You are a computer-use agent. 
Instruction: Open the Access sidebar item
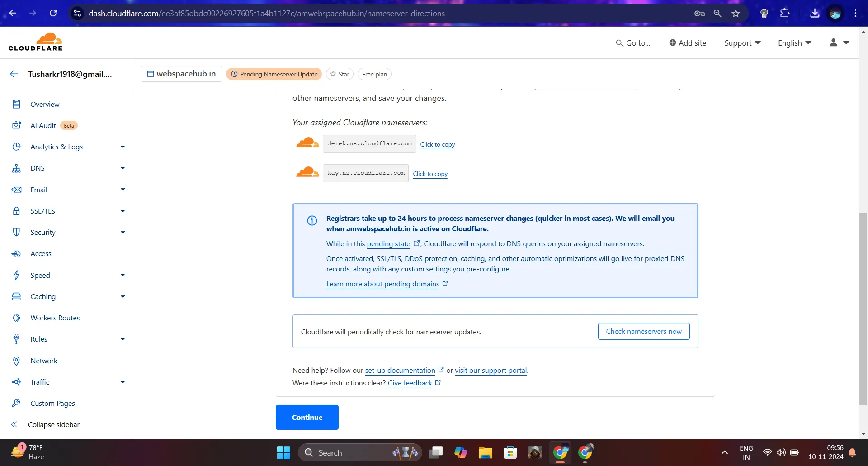pos(41,253)
